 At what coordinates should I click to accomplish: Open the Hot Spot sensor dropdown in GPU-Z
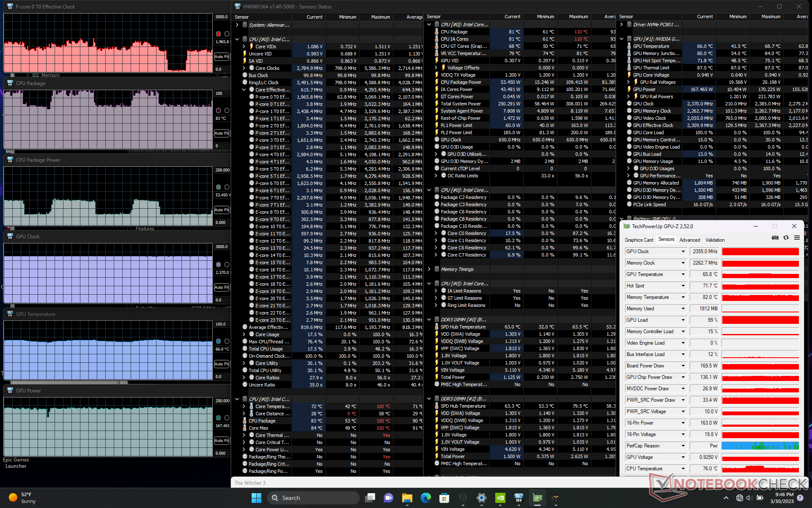tap(683, 286)
